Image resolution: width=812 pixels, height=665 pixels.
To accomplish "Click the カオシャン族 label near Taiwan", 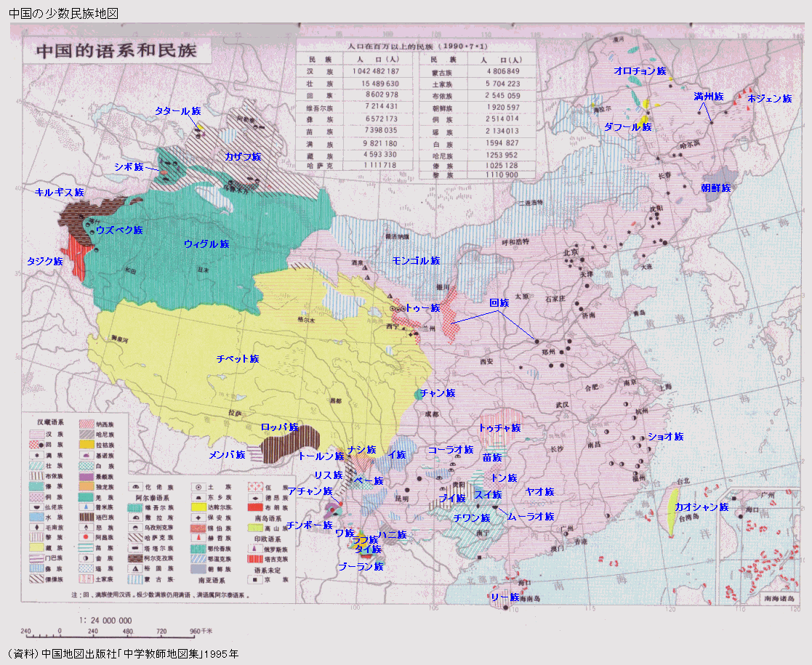I will coord(702,507).
